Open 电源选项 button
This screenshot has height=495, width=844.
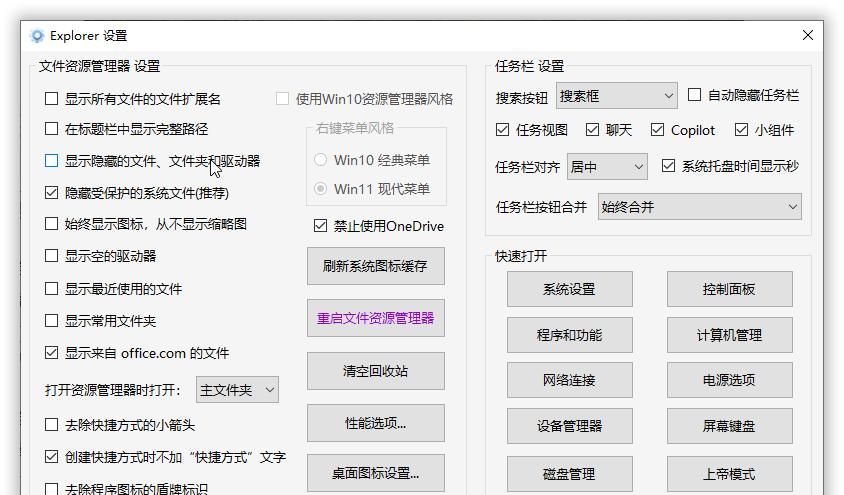coord(729,380)
